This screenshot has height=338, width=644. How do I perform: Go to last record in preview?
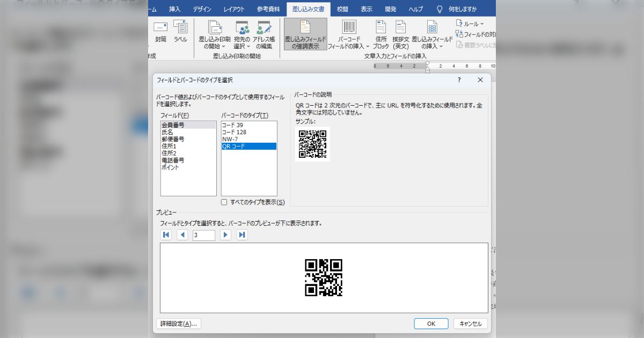242,235
